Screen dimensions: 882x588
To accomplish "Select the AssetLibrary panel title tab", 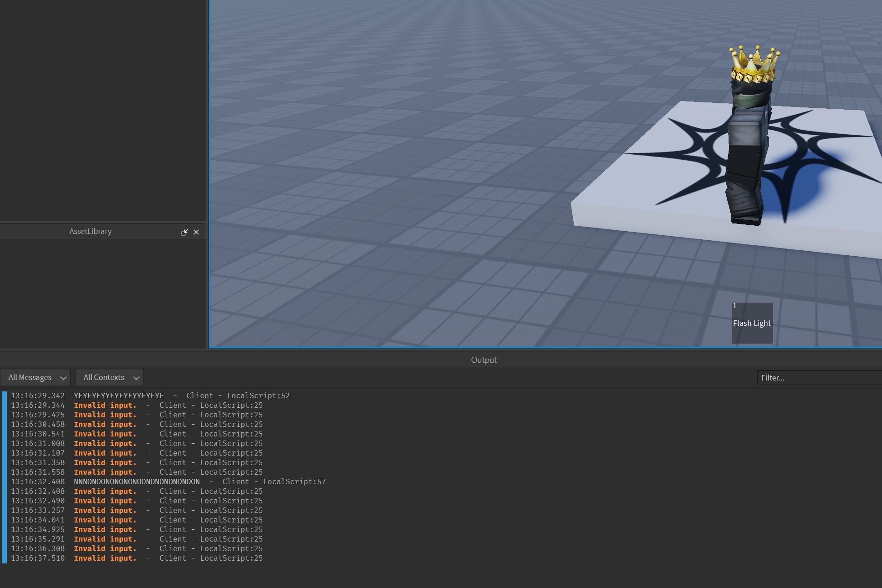I will point(90,231).
